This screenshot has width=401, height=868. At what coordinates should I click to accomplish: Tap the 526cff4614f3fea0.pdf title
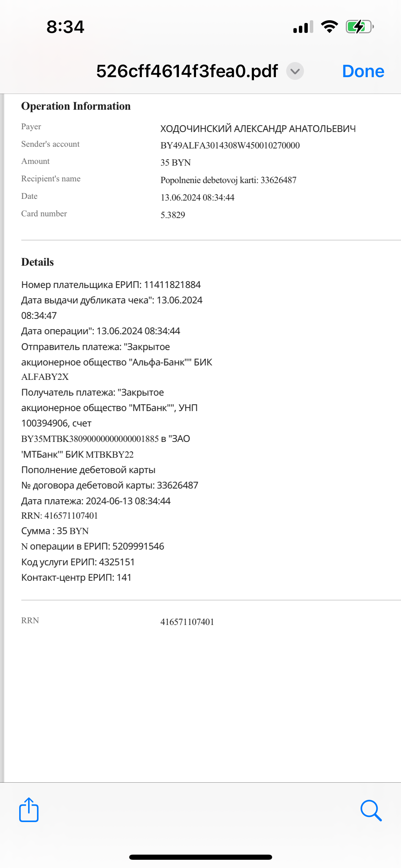coord(187,71)
